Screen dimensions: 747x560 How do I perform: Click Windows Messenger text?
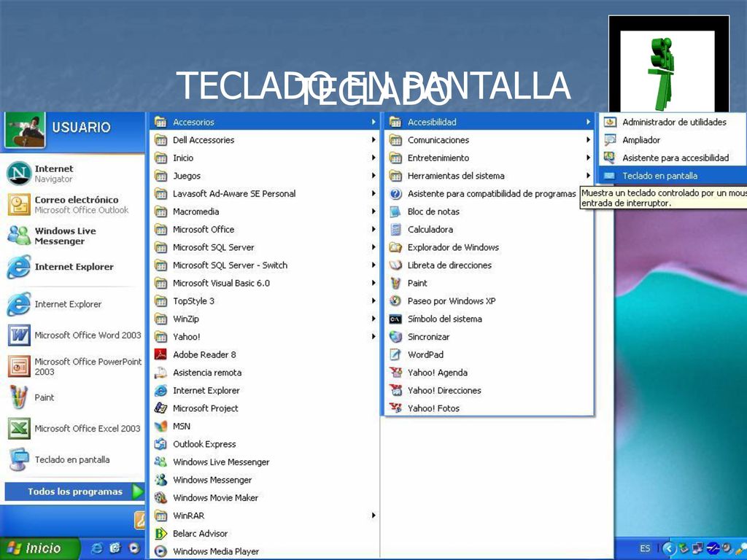[x=212, y=480]
